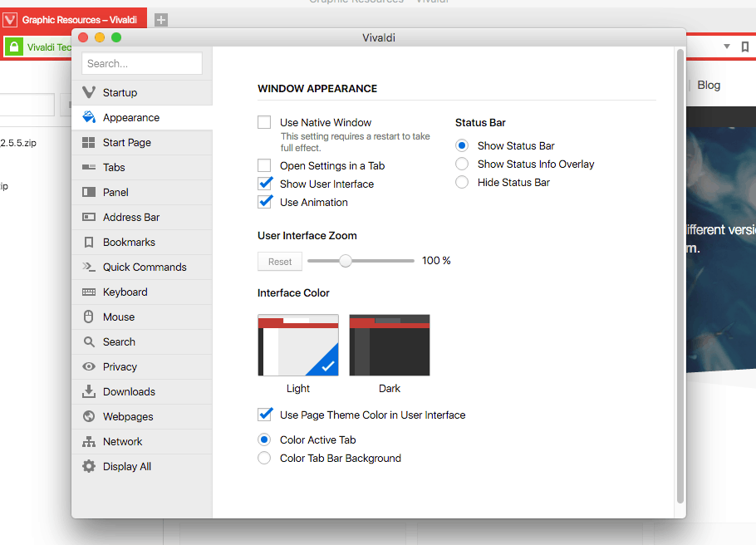This screenshot has width=756, height=545.
Task: Click the Address Bar icon in sidebar
Action: coord(89,217)
